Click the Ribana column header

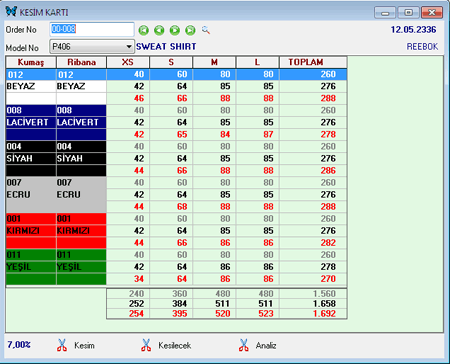pyautogui.click(x=81, y=62)
